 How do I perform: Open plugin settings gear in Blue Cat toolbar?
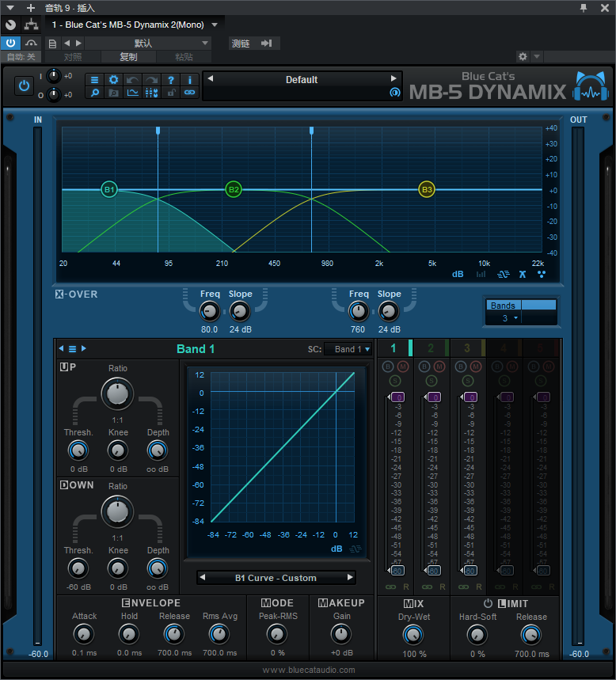point(114,80)
